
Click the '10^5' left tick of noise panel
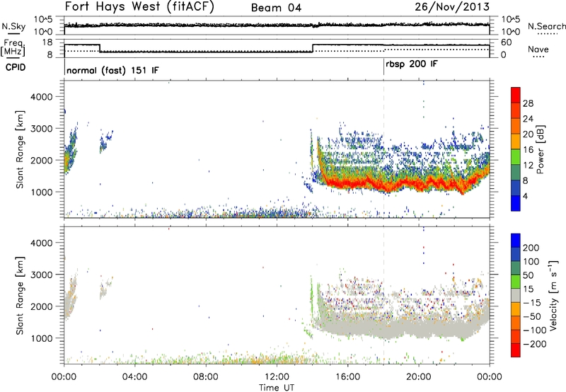click(43, 19)
